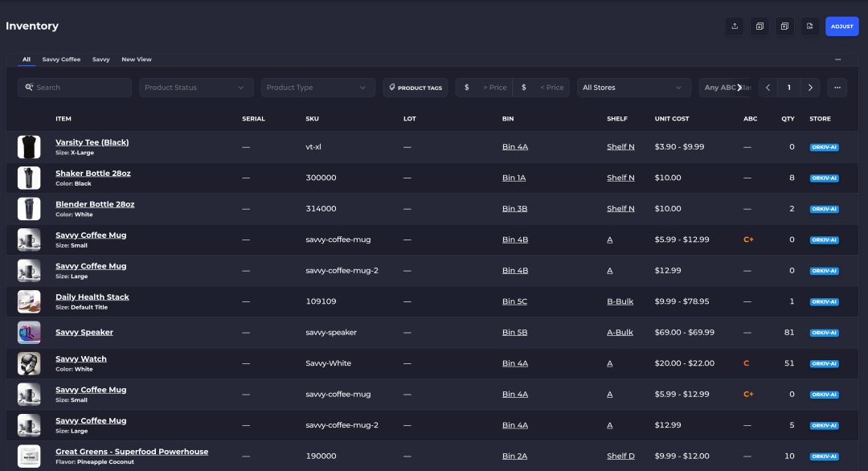
Task: Open the New View tab
Action: point(137,59)
